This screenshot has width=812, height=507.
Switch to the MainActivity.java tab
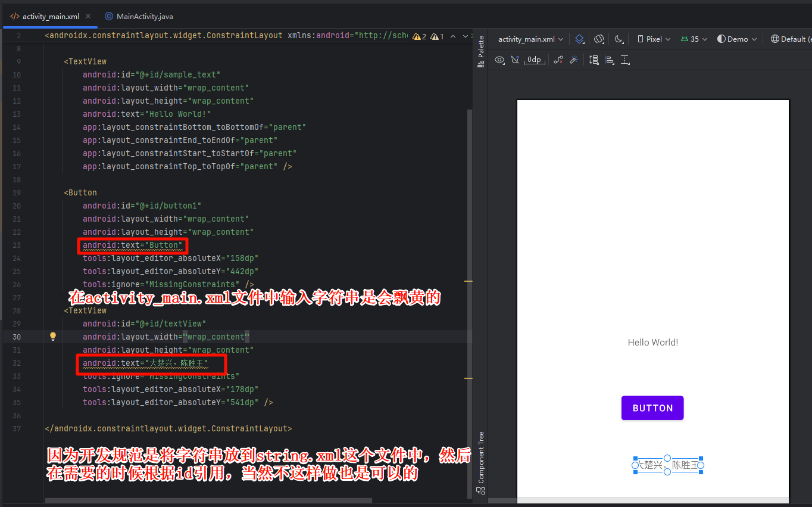[139, 16]
